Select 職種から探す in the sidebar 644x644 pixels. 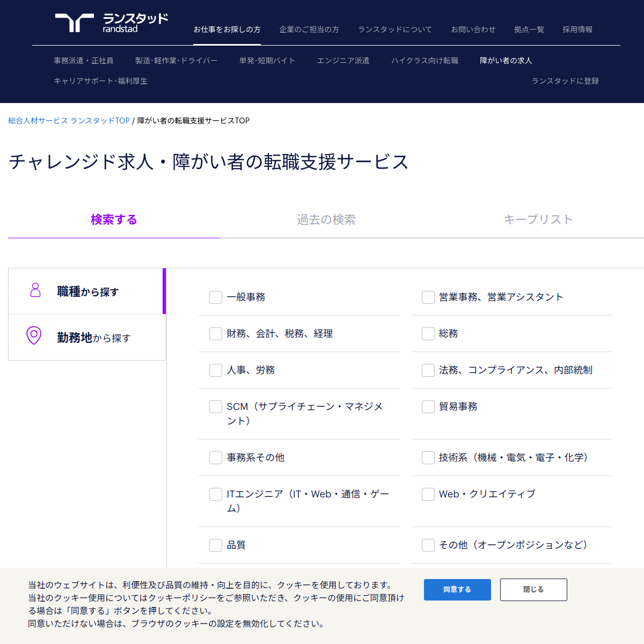point(87,291)
